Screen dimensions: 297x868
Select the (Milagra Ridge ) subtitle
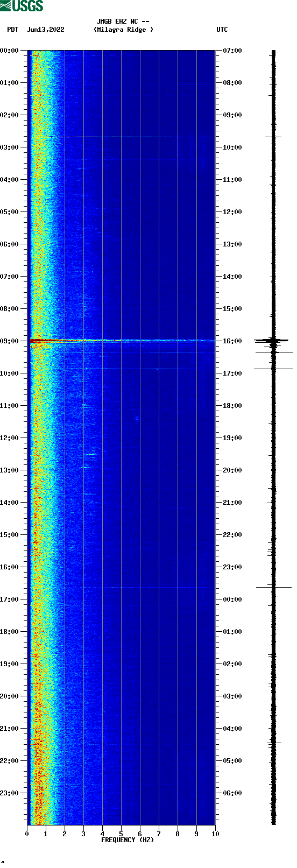pyautogui.click(x=123, y=30)
